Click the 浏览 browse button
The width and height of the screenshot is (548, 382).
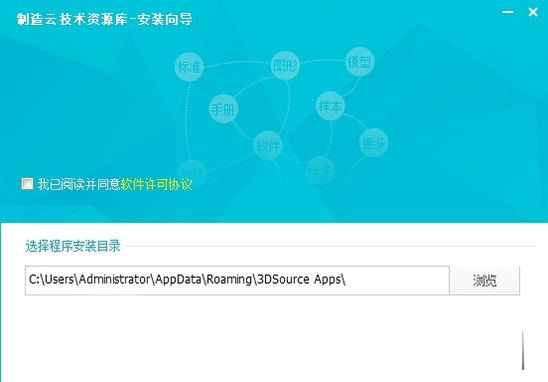point(484,280)
